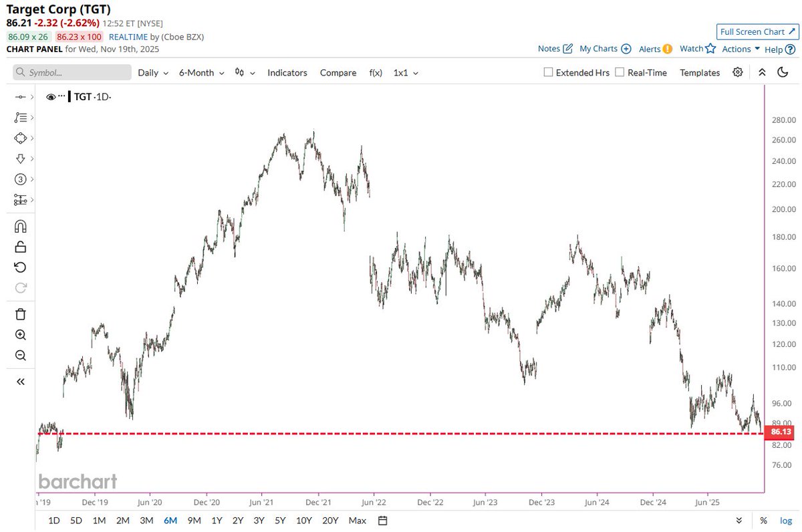Select the line drawing tool
This screenshot has width=802, height=532.
[20, 97]
